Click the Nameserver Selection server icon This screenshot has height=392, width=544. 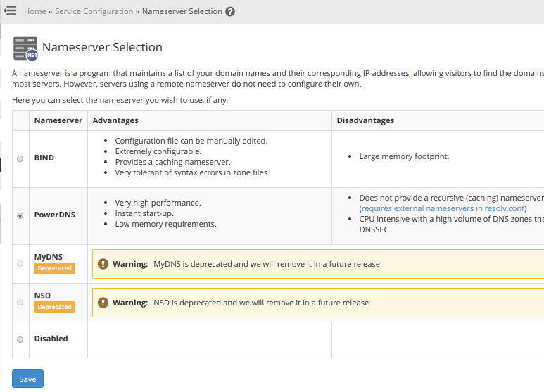pyautogui.click(x=25, y=48)
